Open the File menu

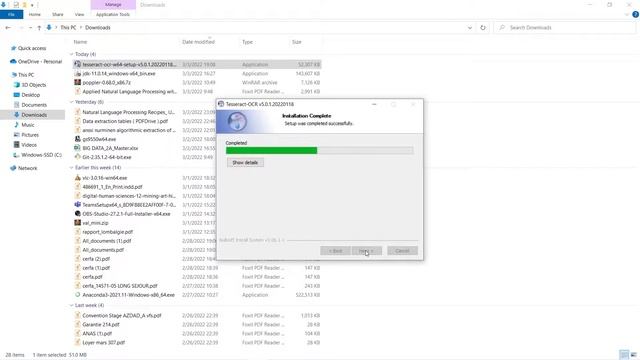(11, 14)
